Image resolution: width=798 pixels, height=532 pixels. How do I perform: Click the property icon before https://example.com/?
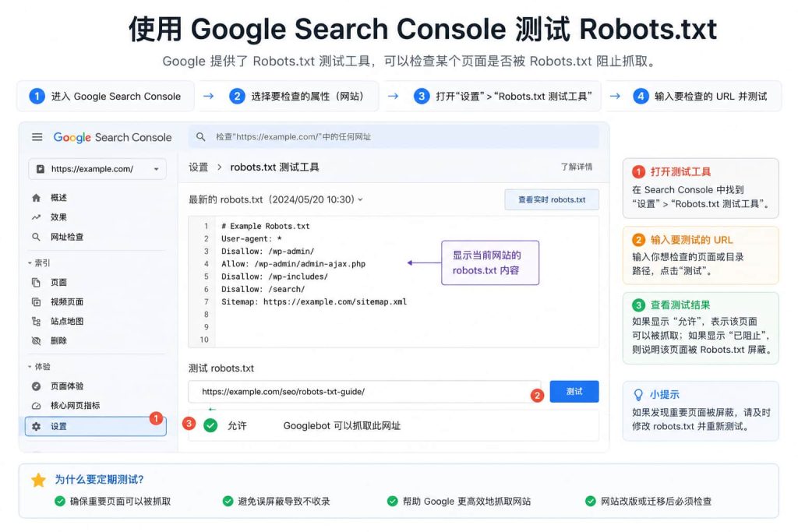[x=41, y=169]
